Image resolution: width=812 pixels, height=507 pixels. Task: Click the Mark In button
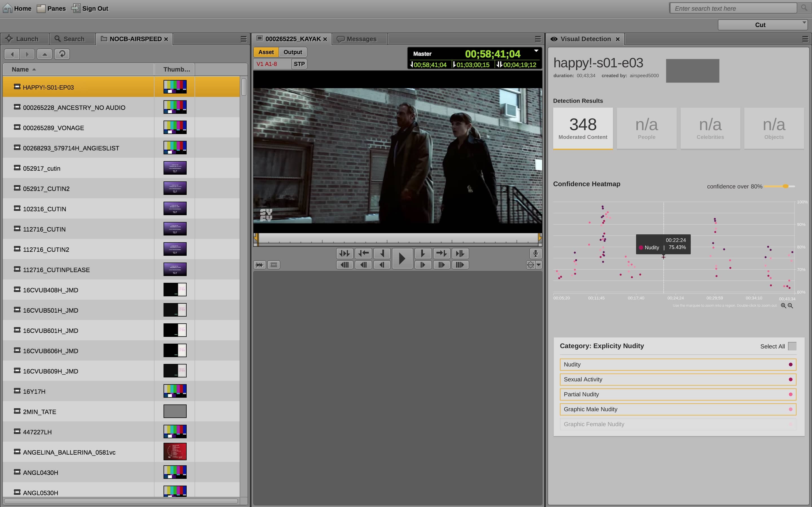pyautogui.click(x=382, y=253)
